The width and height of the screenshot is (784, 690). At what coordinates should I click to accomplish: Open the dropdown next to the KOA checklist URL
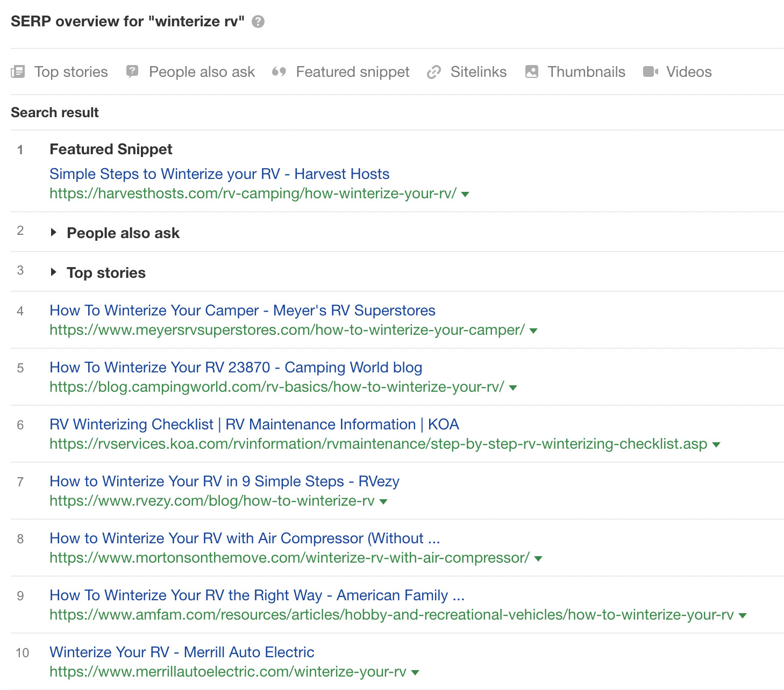[x=716, y=445]
